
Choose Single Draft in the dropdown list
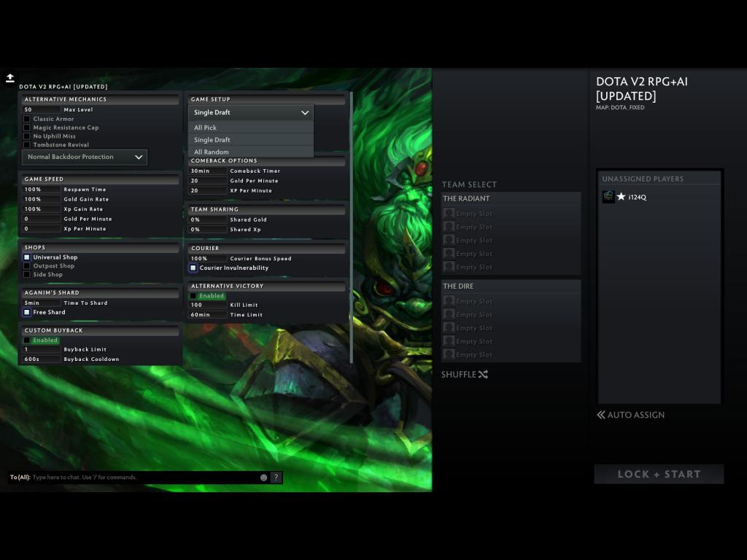[x=251, y=140]
